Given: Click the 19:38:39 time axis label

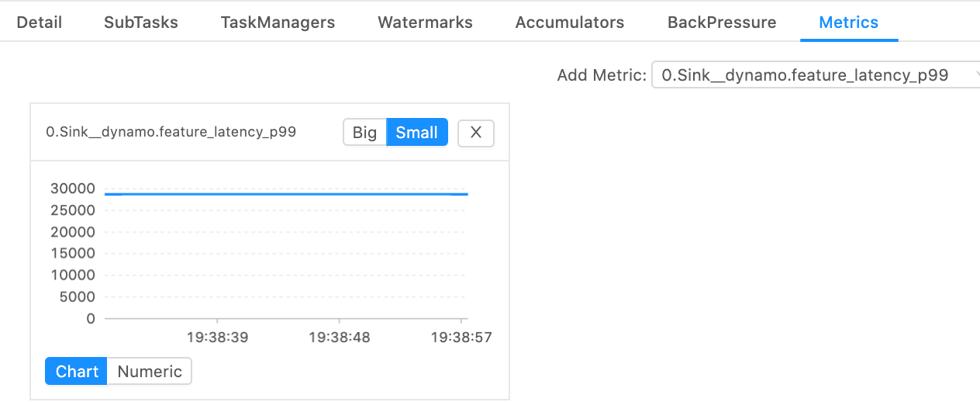Looking at the screenshot, I should point(217,338).
